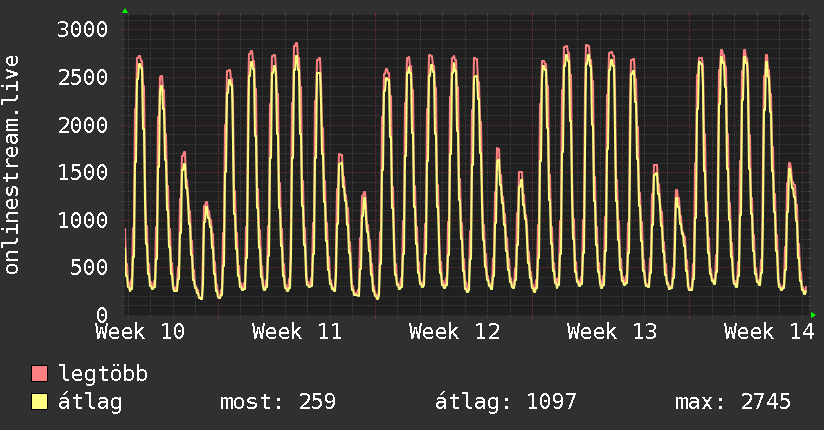Click the 0 y-axis value
The image size is (824, 430).
(x=102, y=315)
